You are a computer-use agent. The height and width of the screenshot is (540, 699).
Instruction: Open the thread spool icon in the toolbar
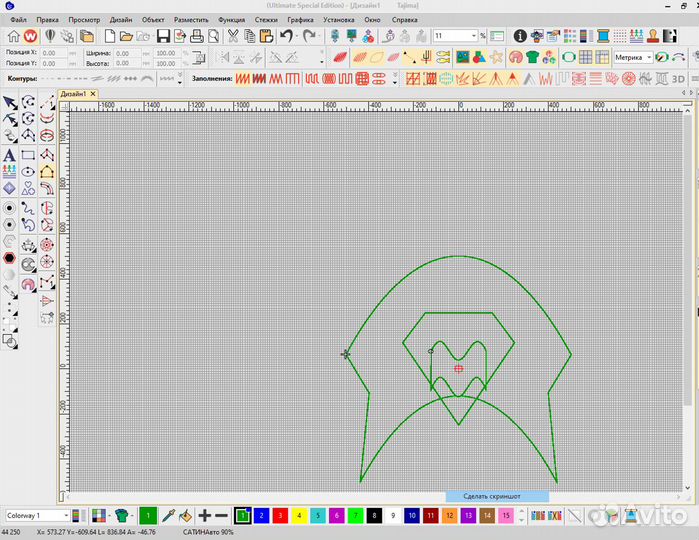click(603, 36)
